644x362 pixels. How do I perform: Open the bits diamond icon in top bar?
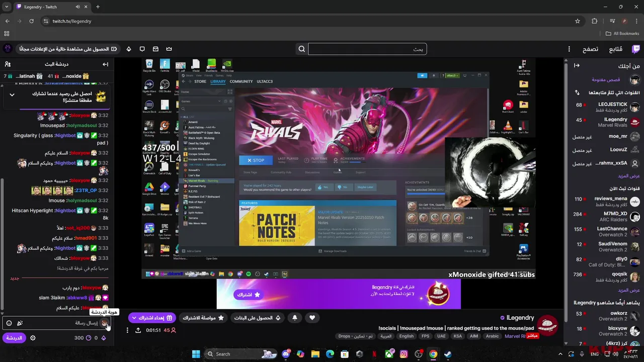pos(129,49)
